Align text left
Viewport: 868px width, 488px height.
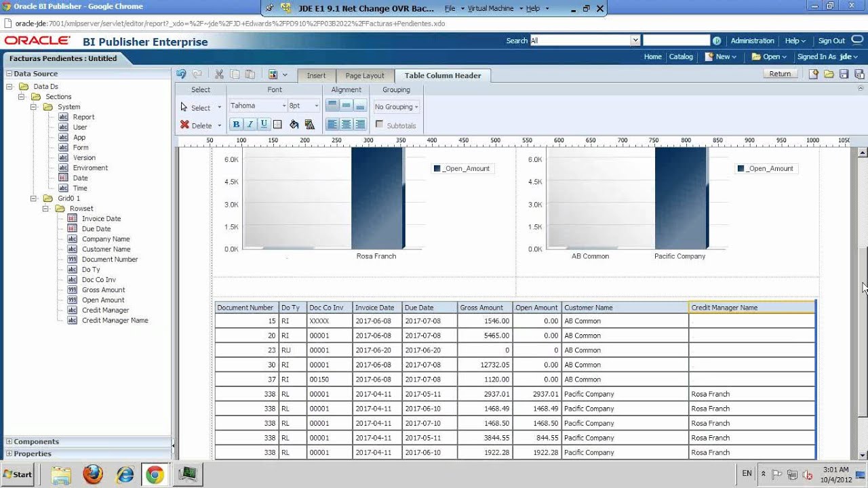point(332,124)
